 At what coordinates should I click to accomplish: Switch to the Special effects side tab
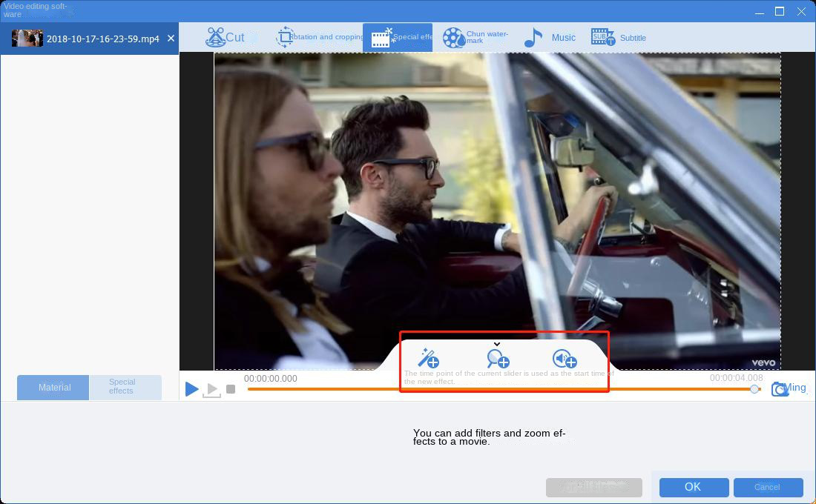[x=122, y=387]
